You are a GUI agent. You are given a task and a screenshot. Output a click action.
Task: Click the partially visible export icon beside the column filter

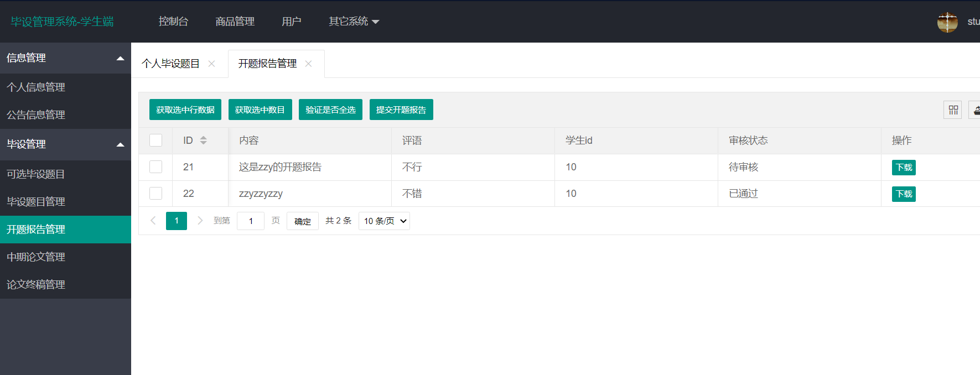(x=975, y=110)
